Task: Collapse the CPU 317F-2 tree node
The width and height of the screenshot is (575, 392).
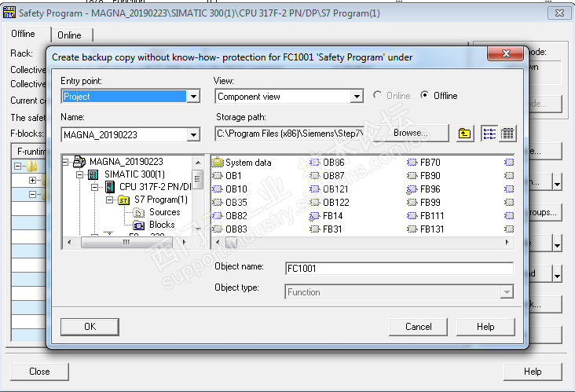Action: coord(94,187)
